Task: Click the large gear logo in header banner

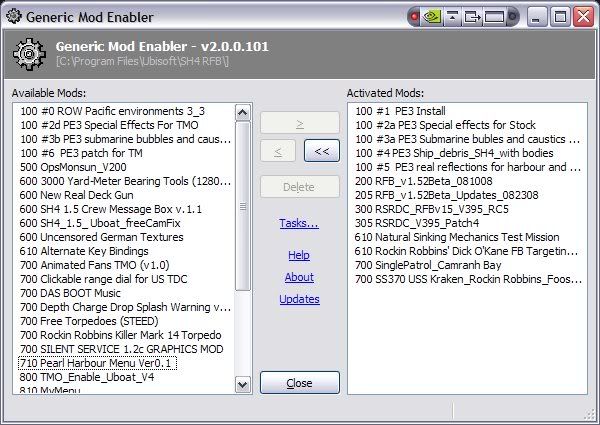Action: 29,54
